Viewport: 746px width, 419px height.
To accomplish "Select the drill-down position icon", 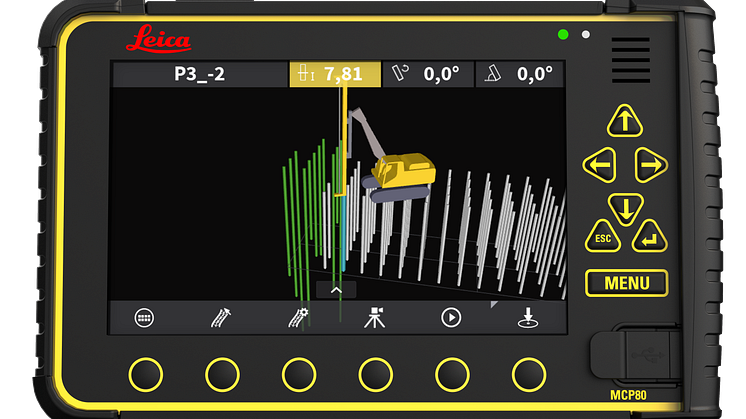I will click(528, 318).
